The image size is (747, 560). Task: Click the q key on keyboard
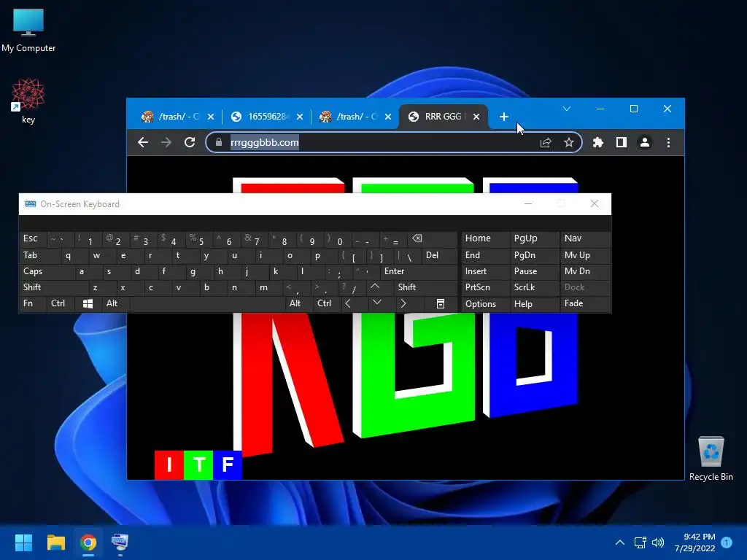pos(74,256)
